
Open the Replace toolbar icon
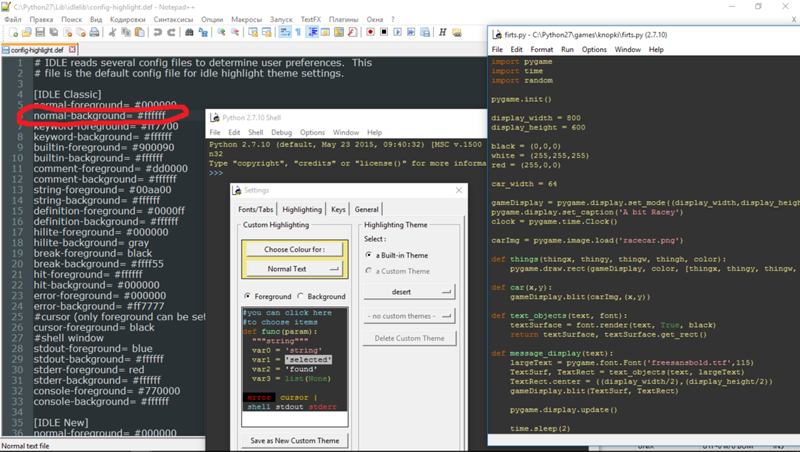[x=203, y=32]
